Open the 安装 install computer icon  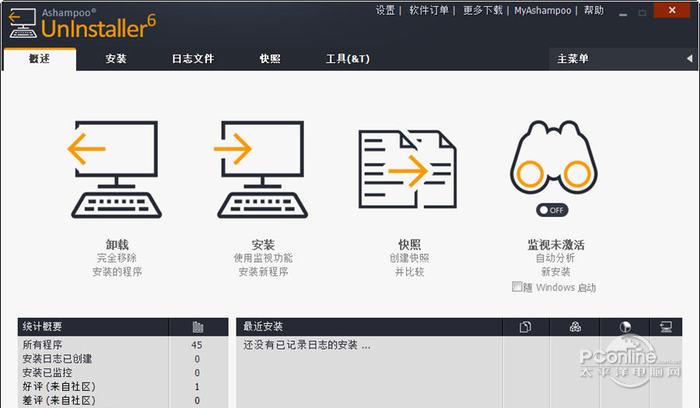point(261,169)
